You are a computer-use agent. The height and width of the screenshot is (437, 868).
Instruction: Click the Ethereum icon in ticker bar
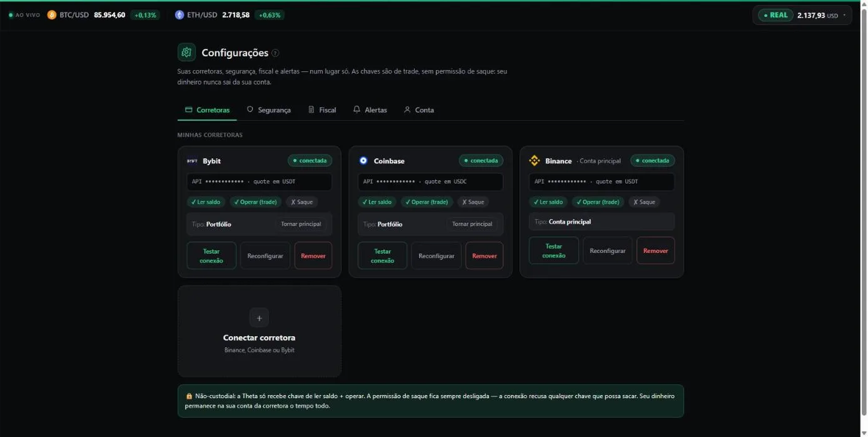pos(179,14)
